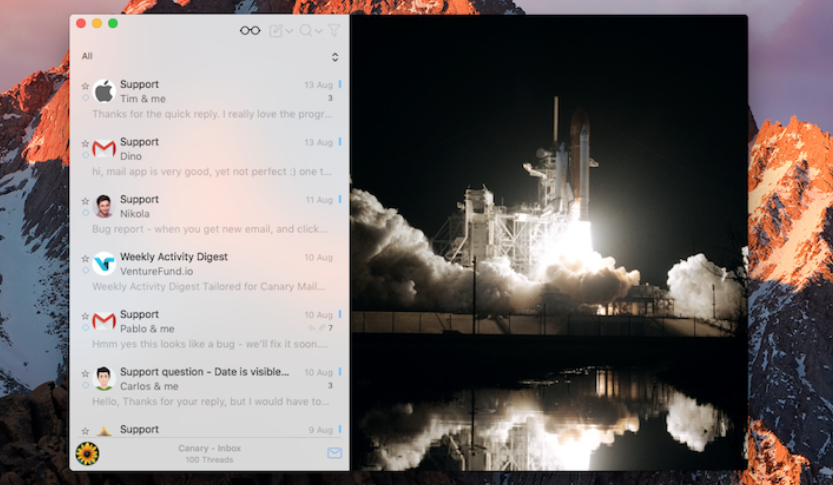Star the 9 Aug Support email
This screenshot has height=485, width=833.
[85, 431]
